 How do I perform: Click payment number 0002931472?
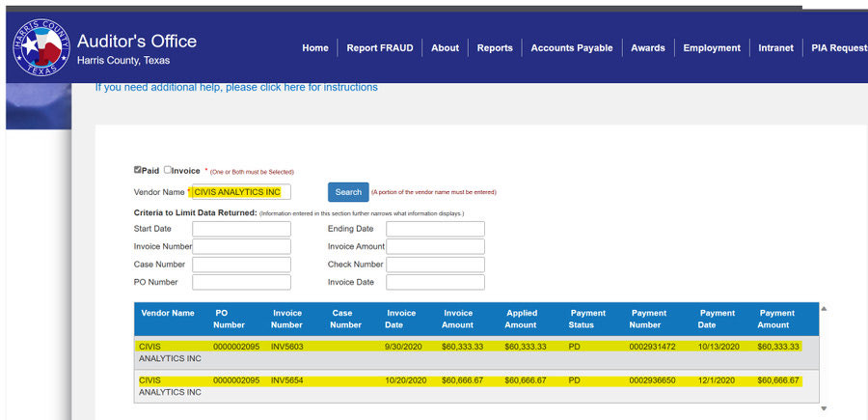[652, 347]
